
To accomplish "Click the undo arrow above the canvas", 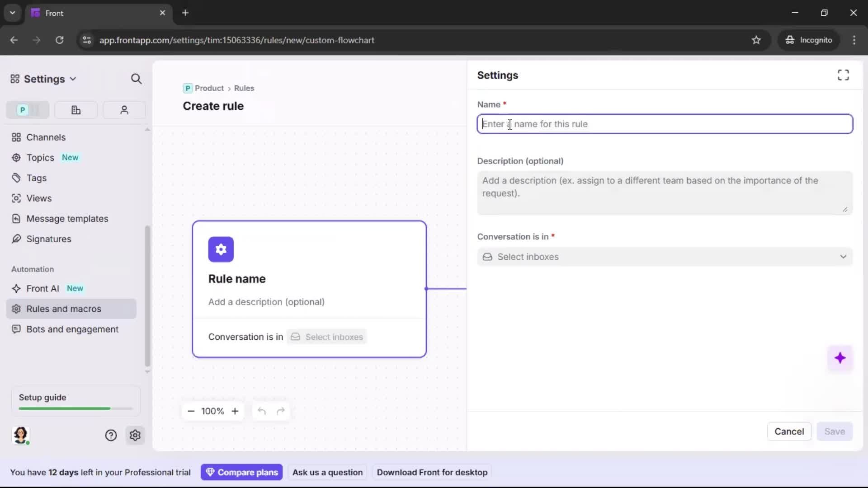I will pos(262,411).
